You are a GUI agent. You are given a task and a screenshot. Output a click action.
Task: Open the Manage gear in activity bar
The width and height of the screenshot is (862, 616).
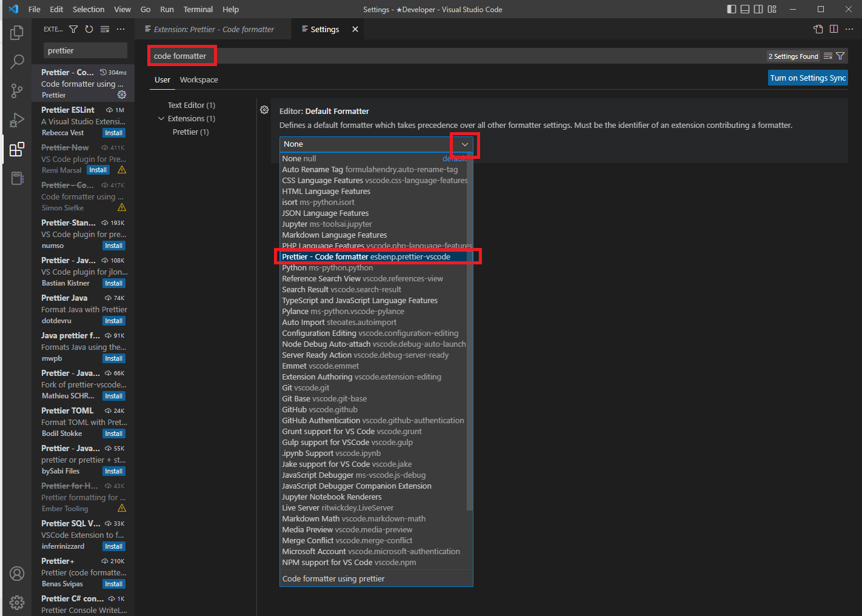pos(17,602)
